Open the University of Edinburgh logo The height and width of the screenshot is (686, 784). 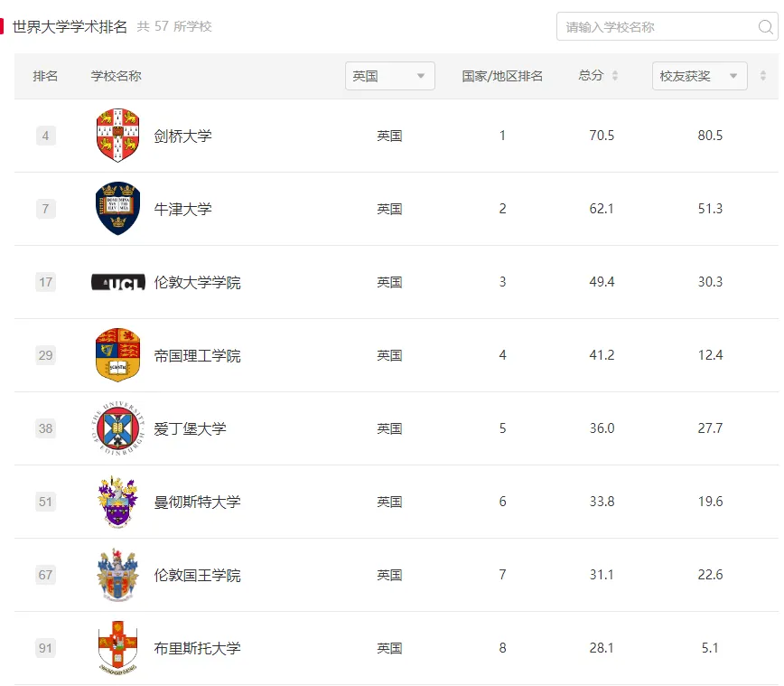click(118, 428)
